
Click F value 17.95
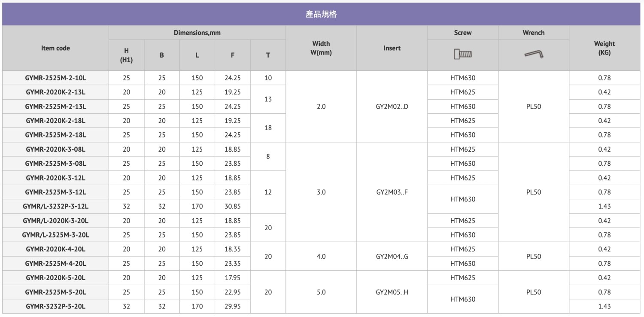(233, 278)
